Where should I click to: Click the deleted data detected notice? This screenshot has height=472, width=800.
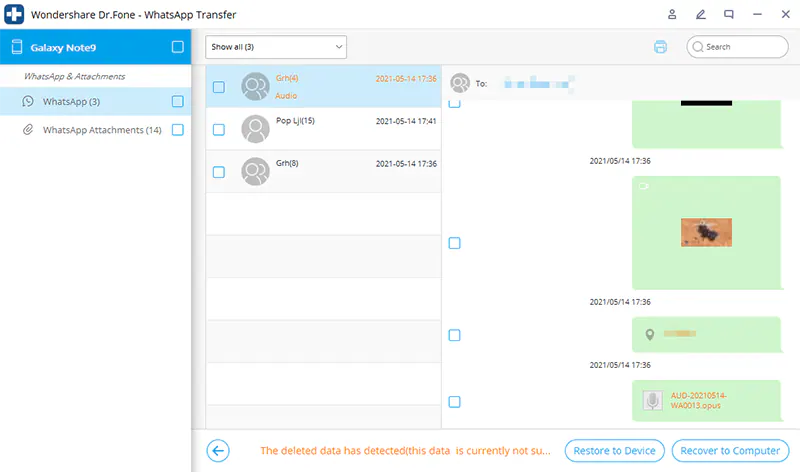[406, 451]
